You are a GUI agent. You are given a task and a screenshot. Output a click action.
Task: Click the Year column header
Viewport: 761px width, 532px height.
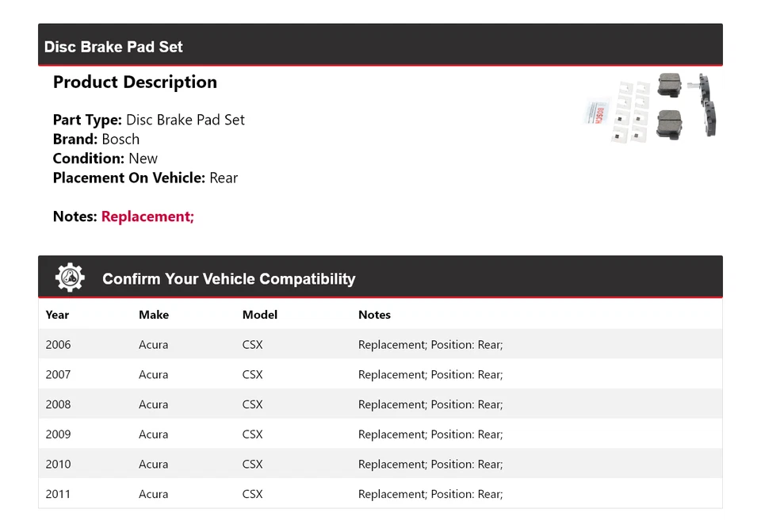coord(57,315)
